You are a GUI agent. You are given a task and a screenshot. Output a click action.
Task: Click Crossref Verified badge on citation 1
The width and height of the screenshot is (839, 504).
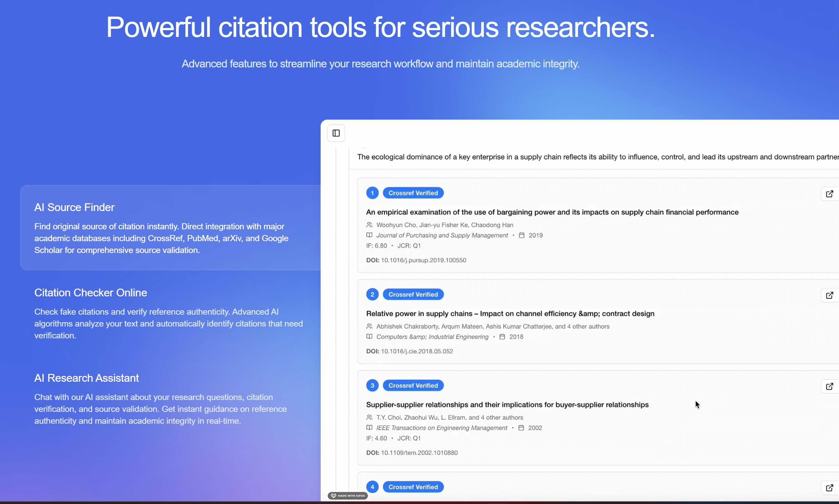(413, 193)
